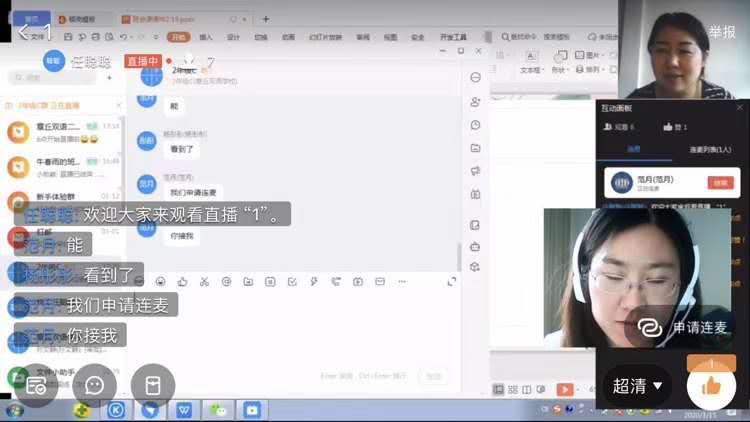This screenshot has height=422, width=750.
Task: Tap the 举报 report button
Action: click(x=722, y=33)
